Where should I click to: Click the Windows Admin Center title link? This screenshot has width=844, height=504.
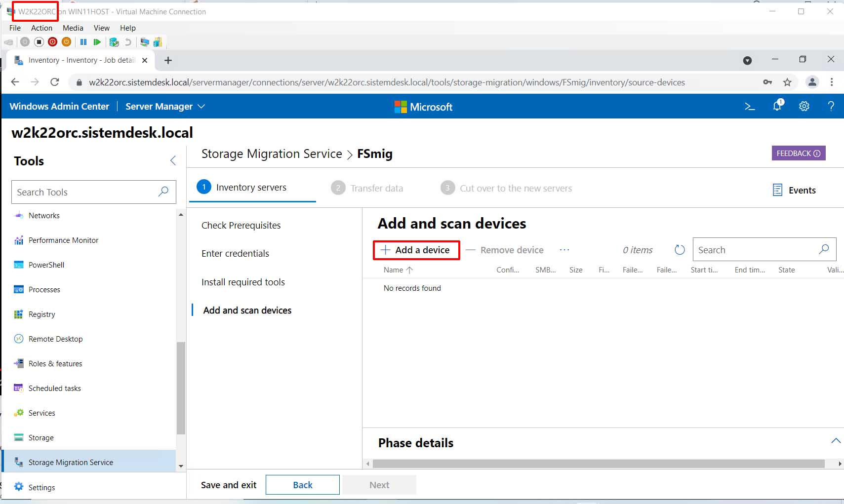click(59, 106)
